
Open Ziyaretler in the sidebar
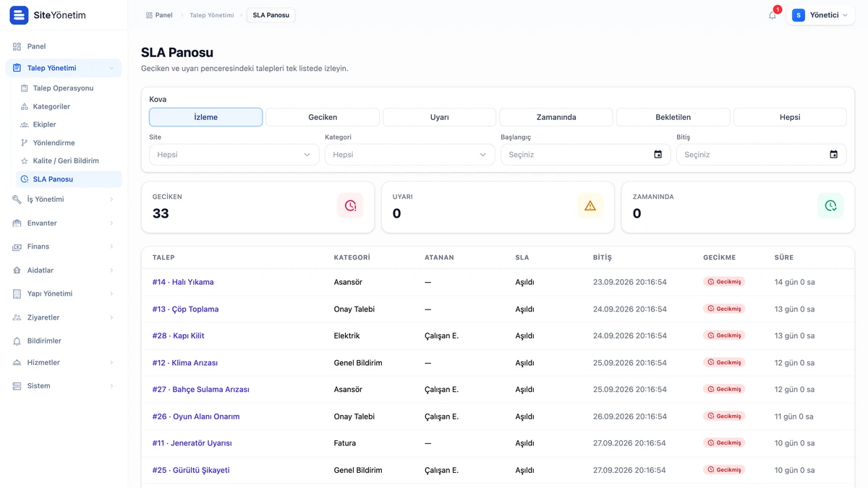[x=64, y=317]
